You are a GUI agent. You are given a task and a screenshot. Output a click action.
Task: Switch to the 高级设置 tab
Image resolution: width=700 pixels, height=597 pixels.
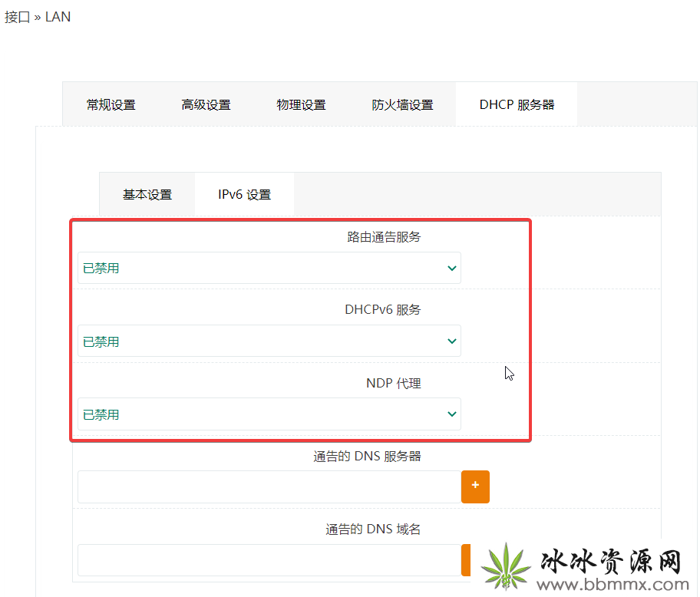pyautogui.click(x=206, y=104)
